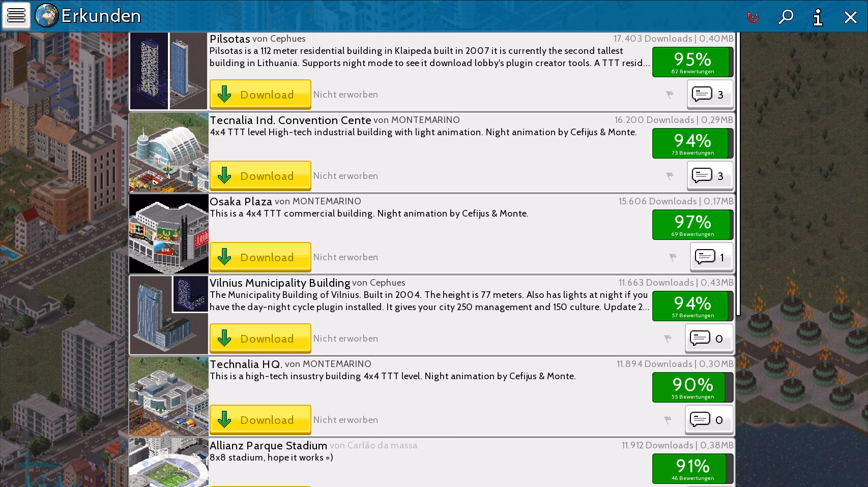Image resolution: width=868 pixels, height=487 pixels.
Task: Open comments for Technalia HQ.
Action: pyautogui.click(x=709, y=420)
